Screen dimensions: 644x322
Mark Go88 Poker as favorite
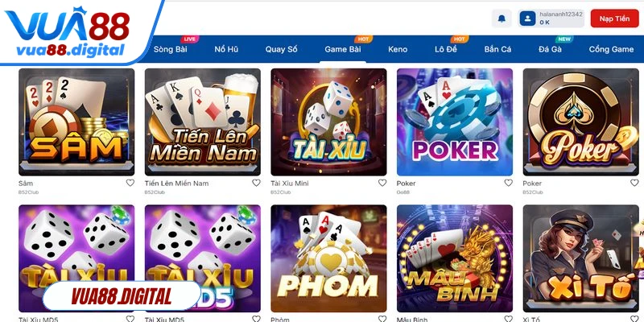click(508, 183)
